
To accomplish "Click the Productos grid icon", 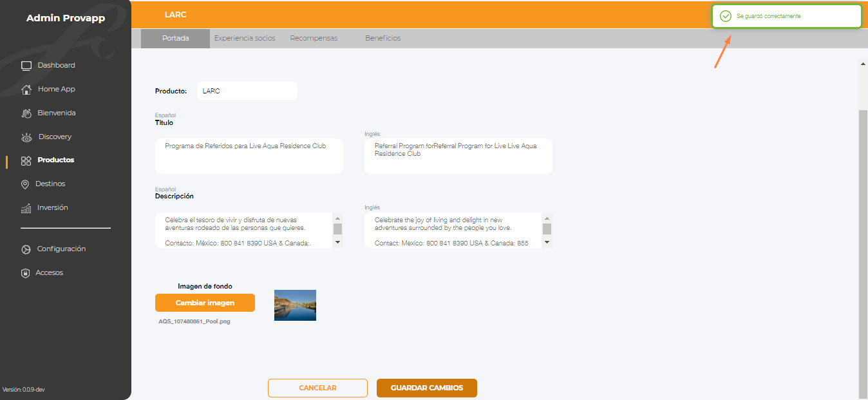I will point(26,160).
